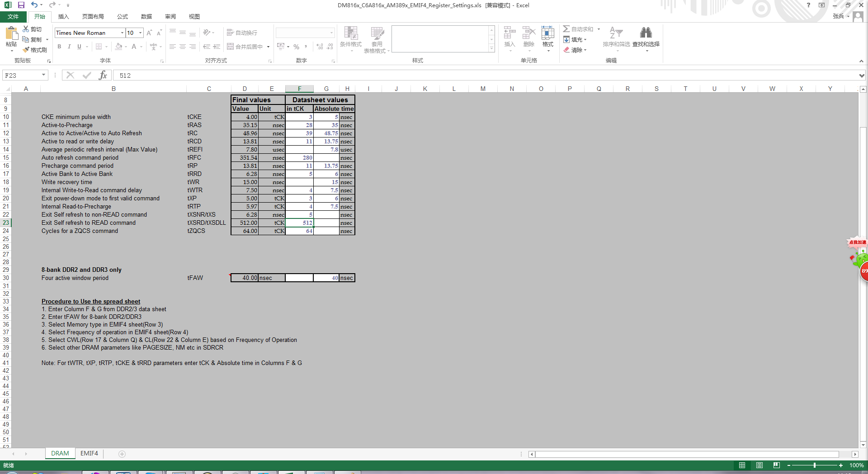Expand the AutoSum (自动求和) dropdown arrow

point(599,29)
